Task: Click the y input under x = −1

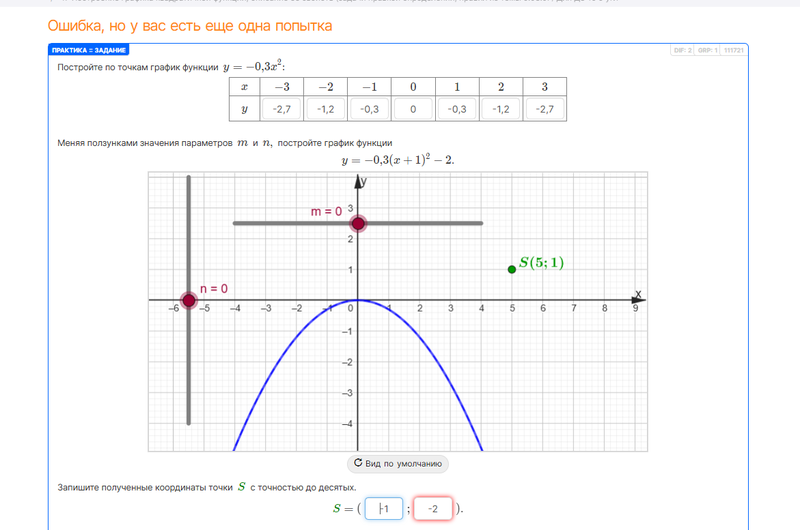Action: [369, 109]
